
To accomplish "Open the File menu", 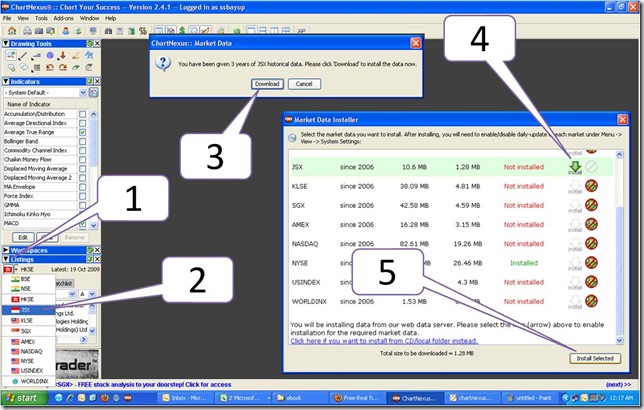I will tap(7, 18).
